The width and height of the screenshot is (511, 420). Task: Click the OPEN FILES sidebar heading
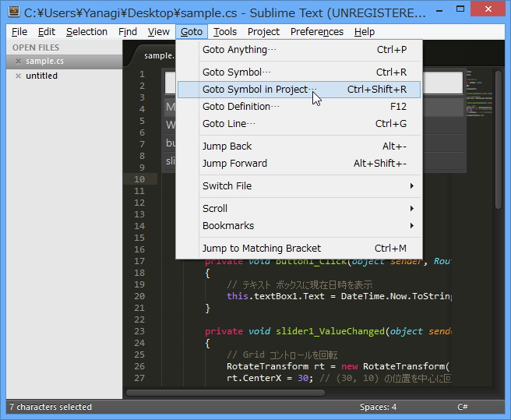(x=36, y=48)
